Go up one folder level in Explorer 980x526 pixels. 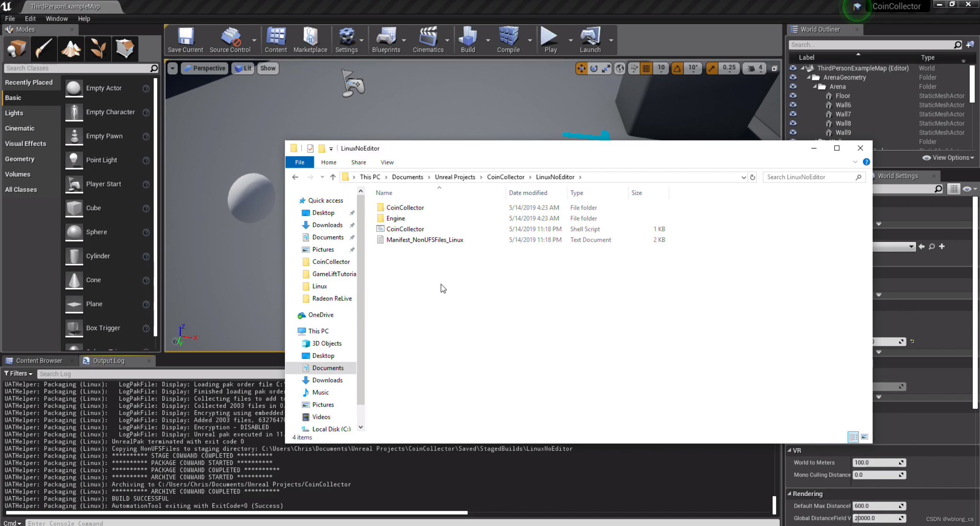click(333, 177)
